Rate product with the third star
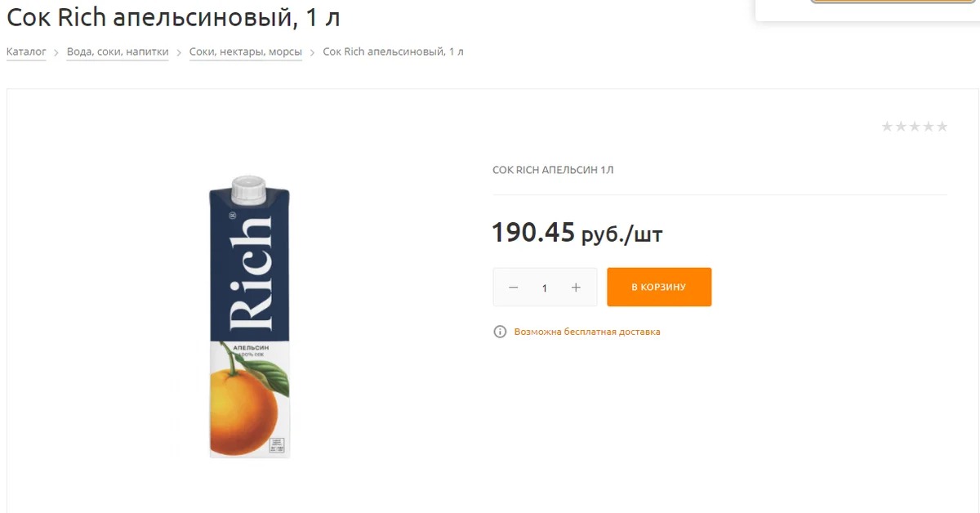The width and height of the screenshot is (980, 513). pos(915,127)
